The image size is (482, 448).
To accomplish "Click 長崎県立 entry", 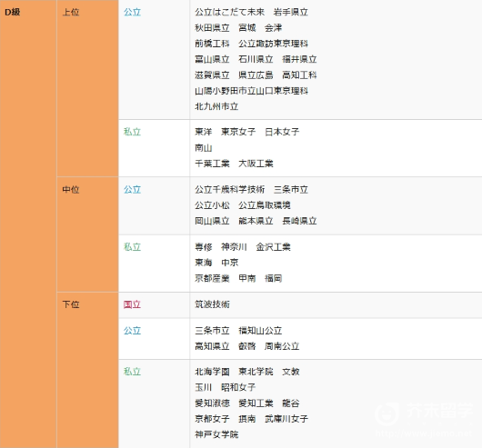I will [x=299, y=221].
